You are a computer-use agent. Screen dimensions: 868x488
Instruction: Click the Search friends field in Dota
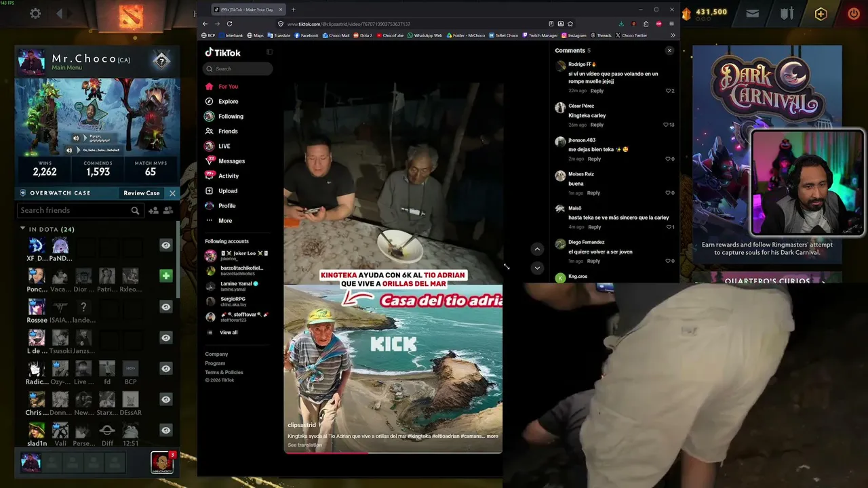(80, 211)
